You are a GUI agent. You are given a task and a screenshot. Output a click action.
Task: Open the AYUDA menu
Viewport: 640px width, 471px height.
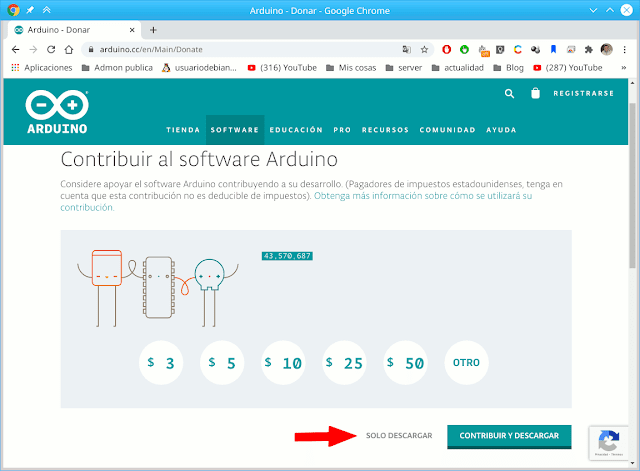click(x=501, y=130)
